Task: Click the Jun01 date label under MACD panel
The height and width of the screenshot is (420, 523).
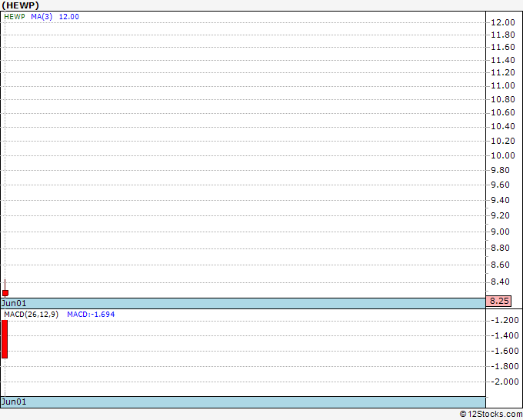Action: tap(14, 402)
